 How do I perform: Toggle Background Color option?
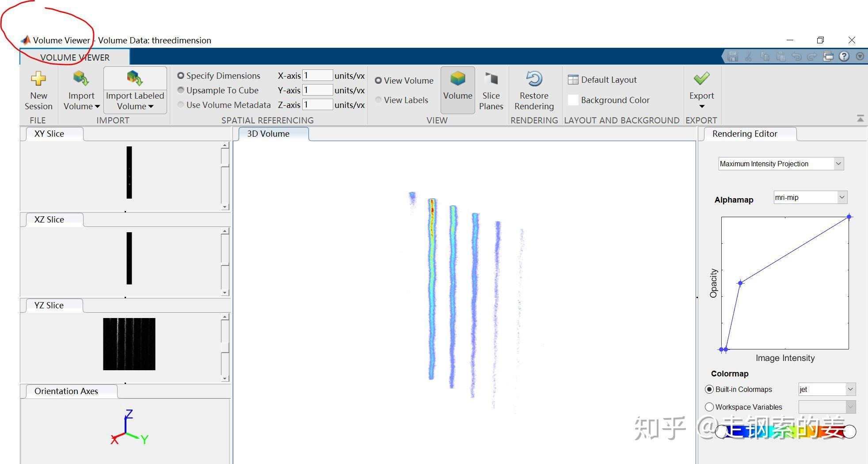click(573, 100)
